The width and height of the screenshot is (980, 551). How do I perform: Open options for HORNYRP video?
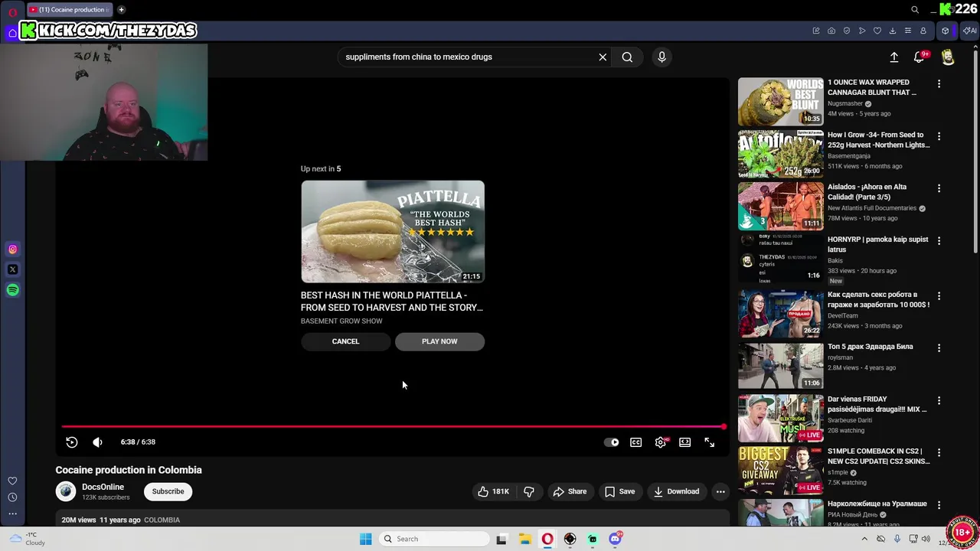click(x=939, y=241)
